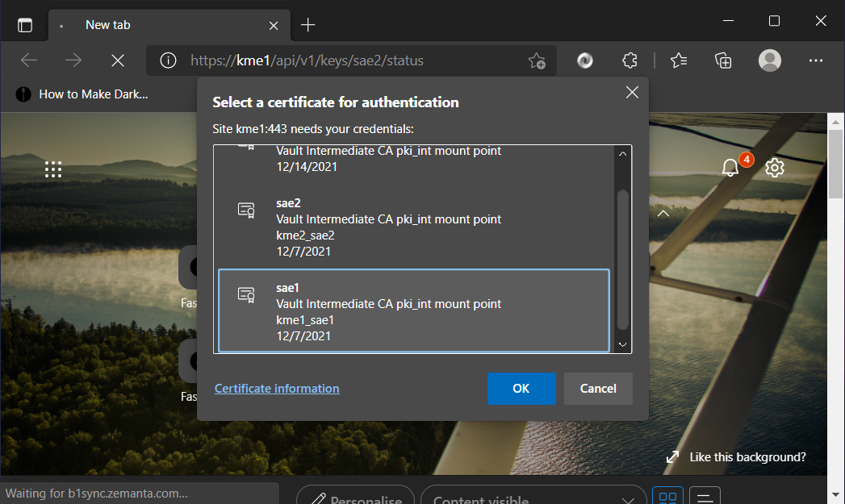Click the sae2 certificate icon
The width and height of the screenshot is (845, 504).
click(x=246, y=210)
